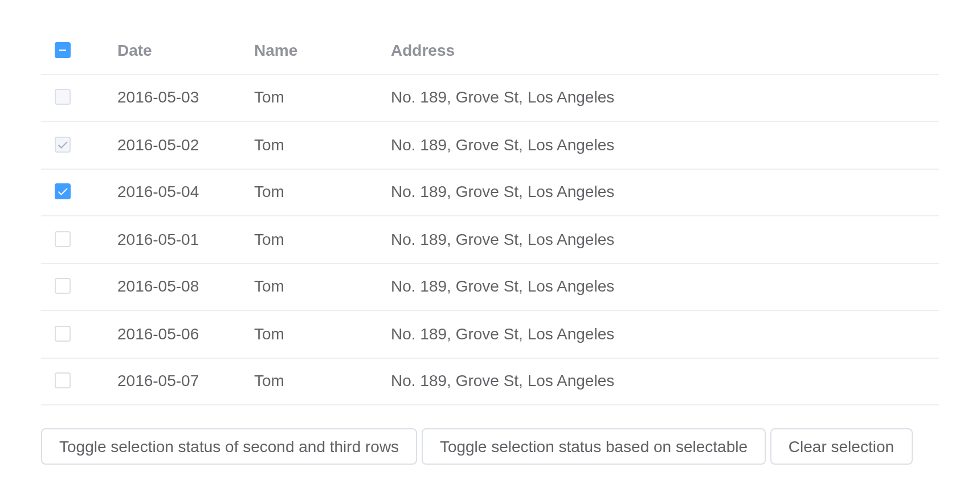This screenshot has width=980, height=492.
Task: Click the date cell 2016-05-04
Action: pyautogui.click(x=158, y=192)
